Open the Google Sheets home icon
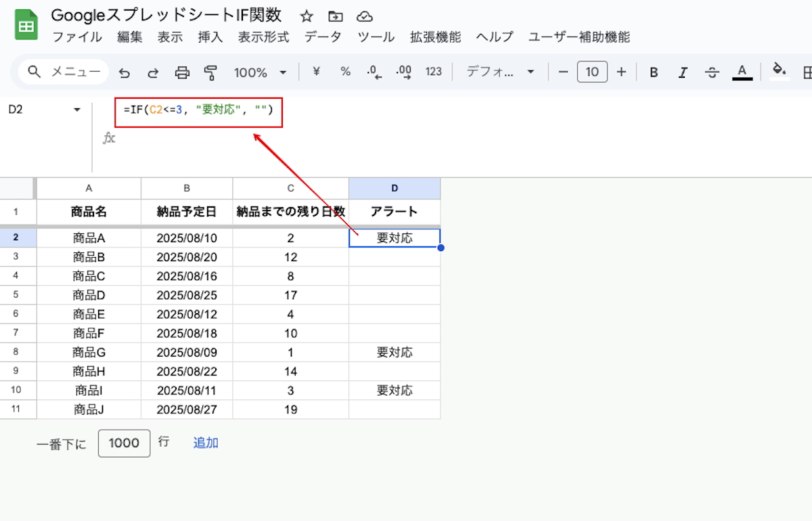This screenshot has width=812, height=521. (x=26, y=26)
